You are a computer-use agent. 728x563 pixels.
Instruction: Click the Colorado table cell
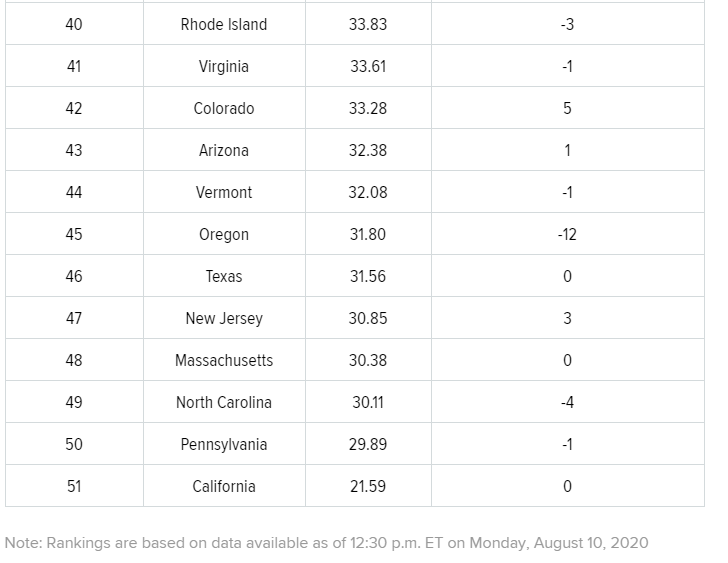[224, 108]
